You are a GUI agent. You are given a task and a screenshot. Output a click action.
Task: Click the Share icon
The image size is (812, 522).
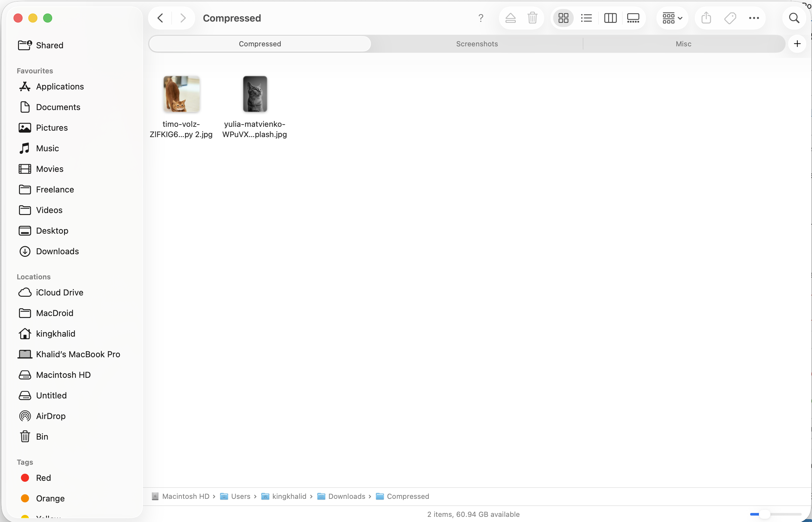(706, 18)
